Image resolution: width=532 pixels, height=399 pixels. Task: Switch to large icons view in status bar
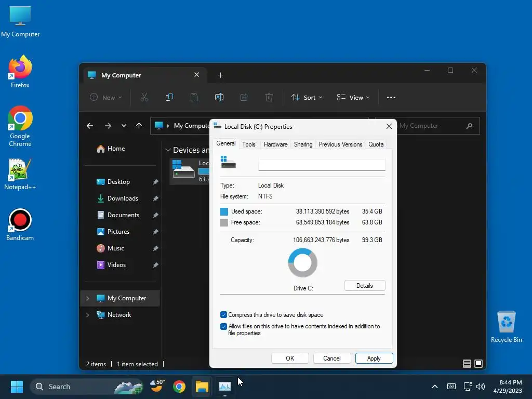(x=478, y=364)
